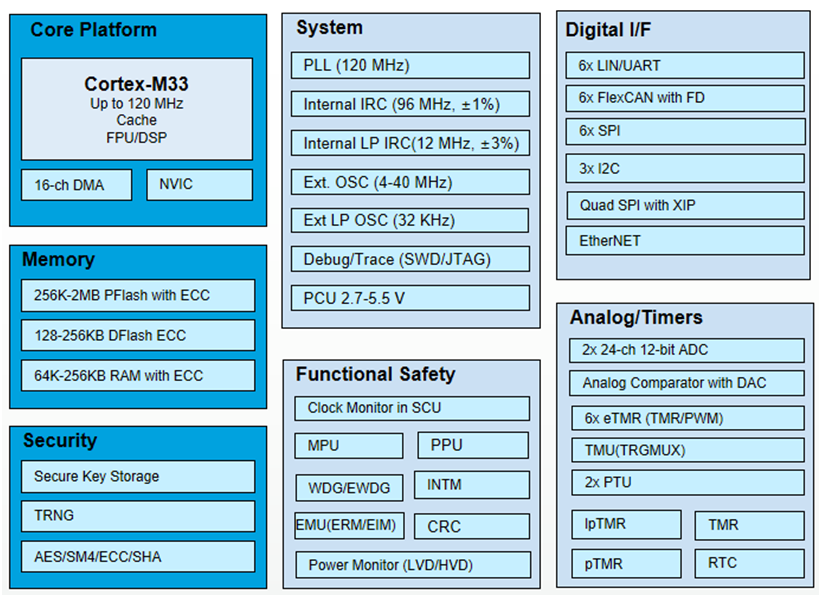Select the 6x FlexCAN with FD box
This screenshot has height=597, width=821.
tap(685, 98)
